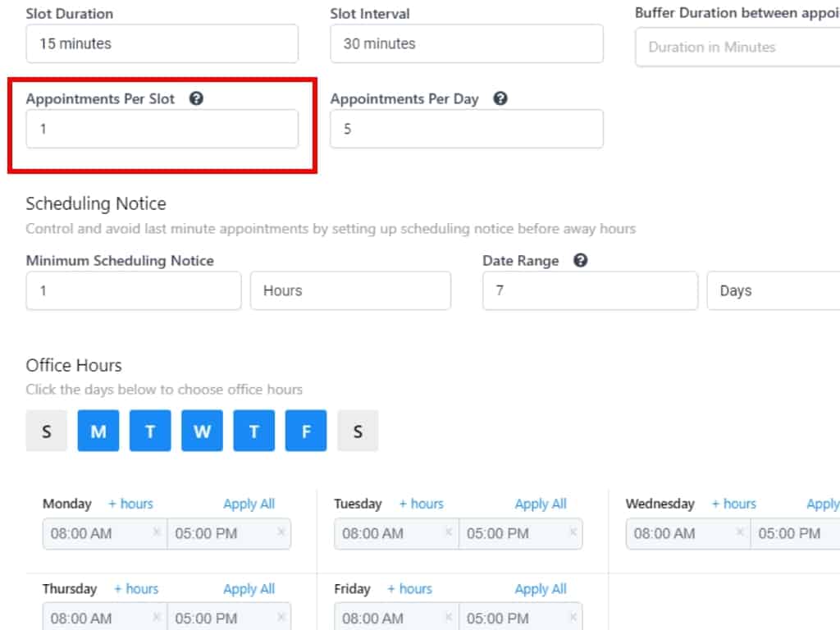840x630 pixels.
Task: Disable Friday office hours day button
Action: click(306, 431)
